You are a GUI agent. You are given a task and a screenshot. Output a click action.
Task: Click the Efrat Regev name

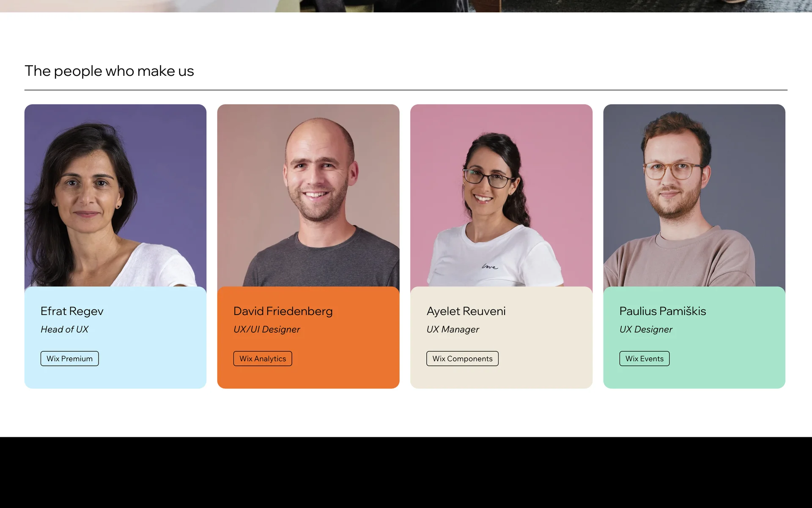[x=72, y=311]
